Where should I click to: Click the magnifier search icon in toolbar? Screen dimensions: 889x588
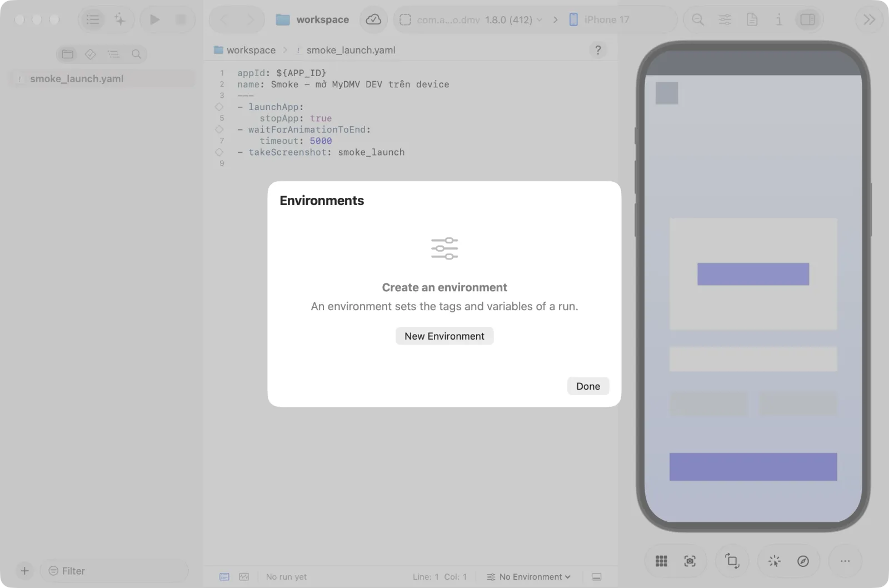[x=698, y=19]
